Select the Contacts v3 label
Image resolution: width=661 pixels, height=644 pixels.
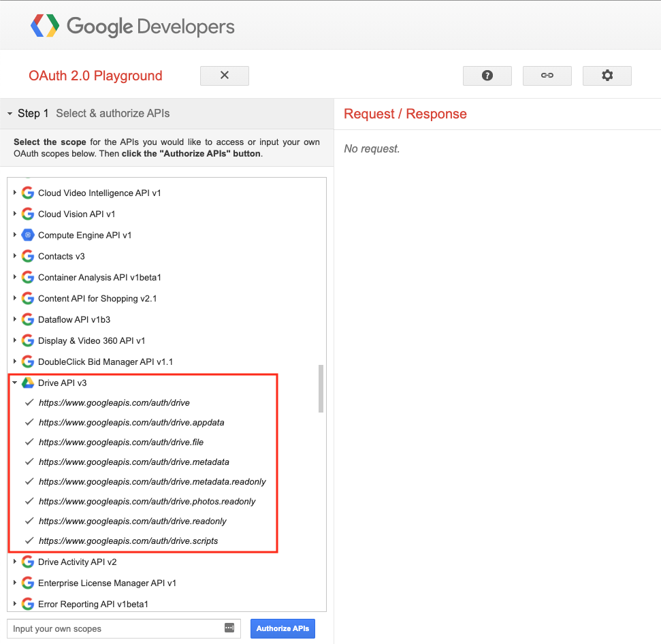[x=61, y=256]
